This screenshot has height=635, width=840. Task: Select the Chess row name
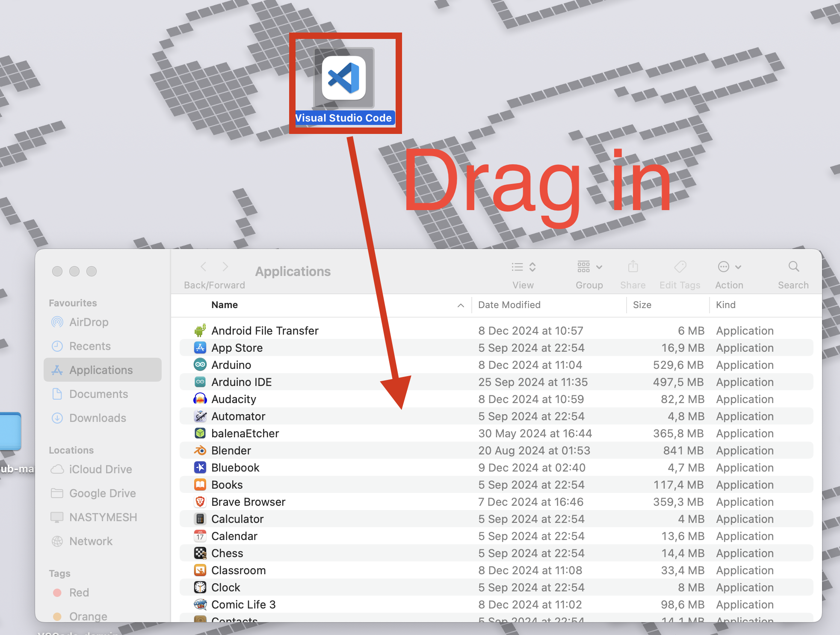tap(227, 553)
